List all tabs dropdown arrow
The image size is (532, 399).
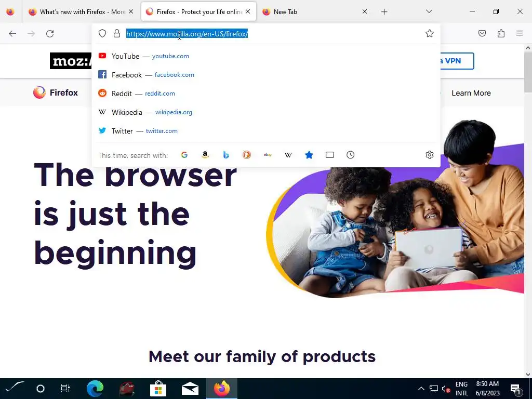(429, 11)
